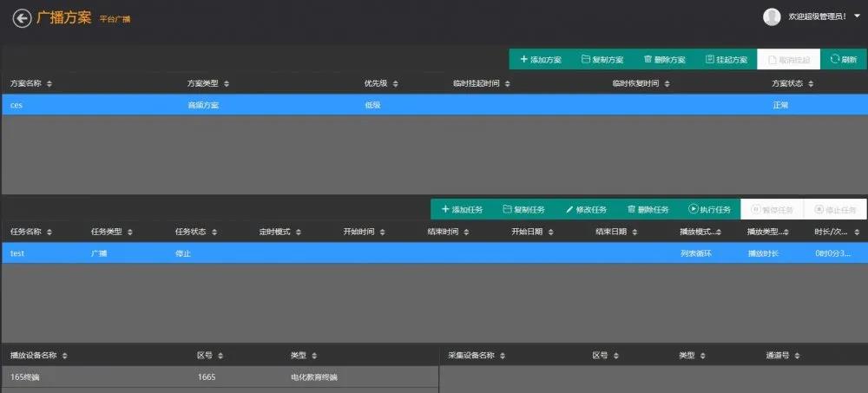Viewport: 868px width, 393px height.
Task: Refresh the list with the 刷新 button
Action: click(843, 60)
